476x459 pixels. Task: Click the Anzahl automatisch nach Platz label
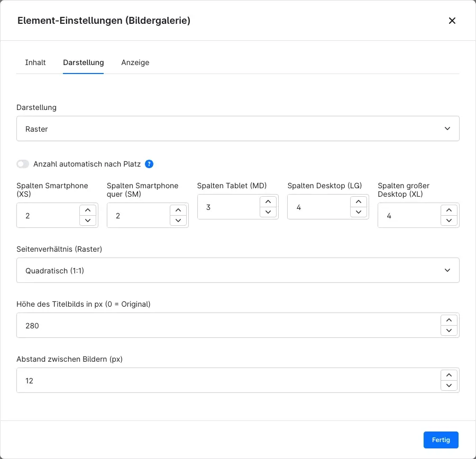[87, 164]
